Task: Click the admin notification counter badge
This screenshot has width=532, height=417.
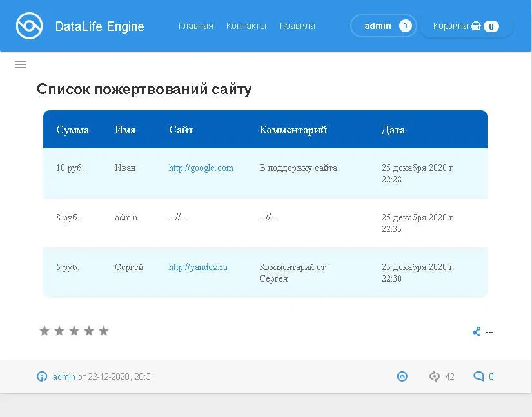Action: (x=405, y=26)
